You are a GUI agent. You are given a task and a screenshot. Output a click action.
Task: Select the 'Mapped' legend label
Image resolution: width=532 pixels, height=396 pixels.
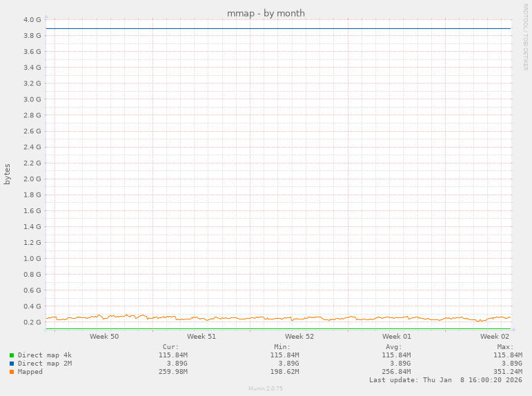(x=30, y=372)
